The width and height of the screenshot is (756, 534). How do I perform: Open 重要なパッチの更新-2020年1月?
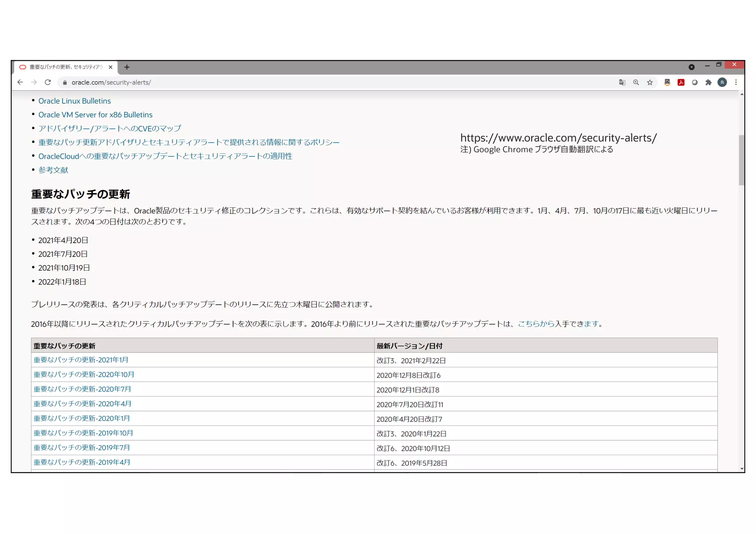[x=82, y=418]
